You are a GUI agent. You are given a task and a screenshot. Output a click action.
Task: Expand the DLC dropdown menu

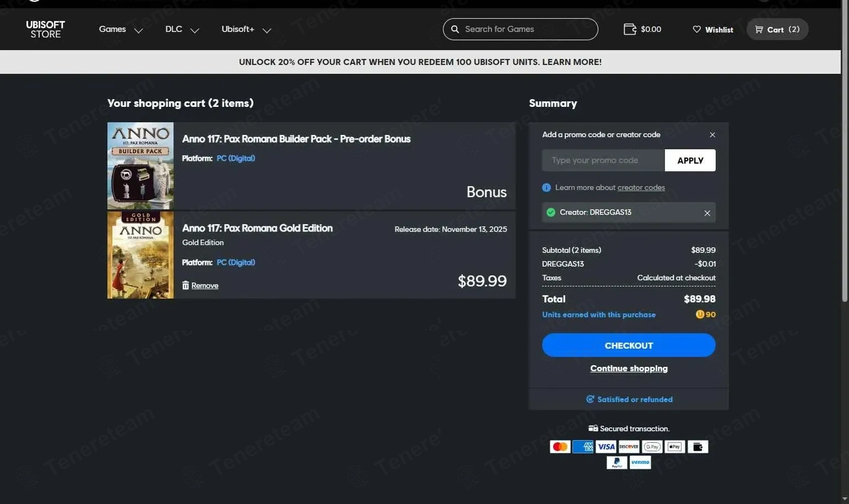point(182,30)
